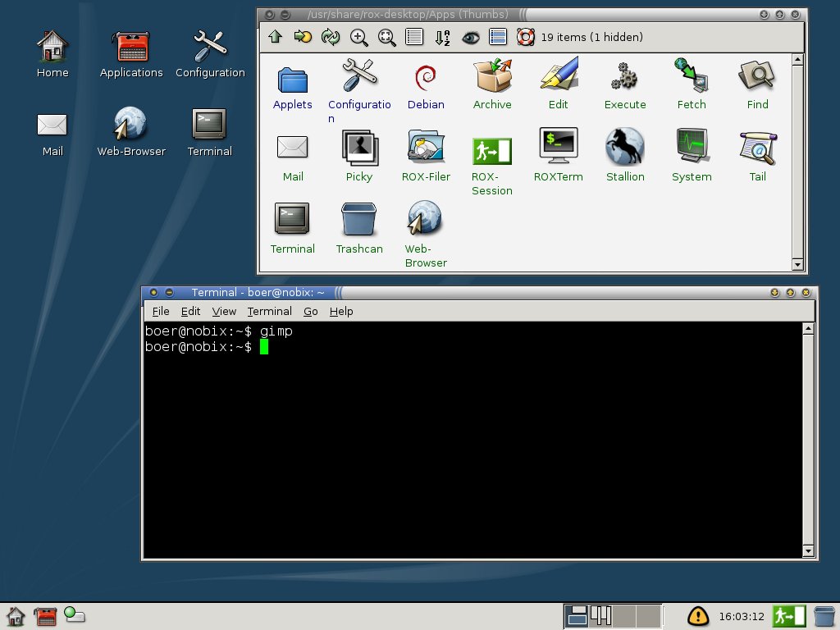Go up to the parent directory
The image size is (840, 630).
(275, 37)
